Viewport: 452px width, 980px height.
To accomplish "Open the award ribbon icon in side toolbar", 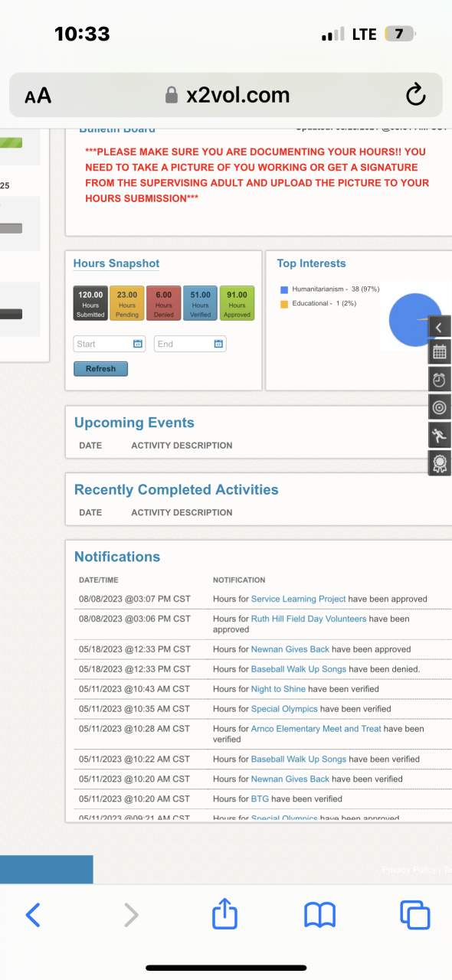I will [x=439, y=462].
